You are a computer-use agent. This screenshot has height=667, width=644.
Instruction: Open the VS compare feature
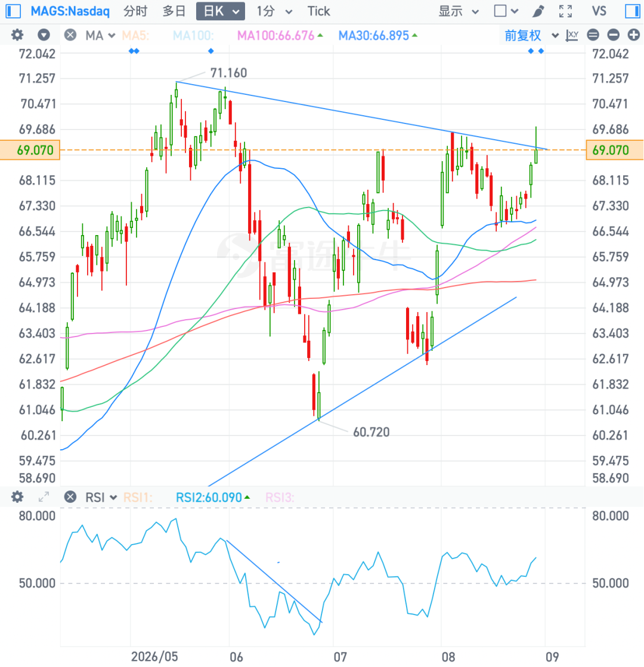pyautogui.click(x=599, y=11)
